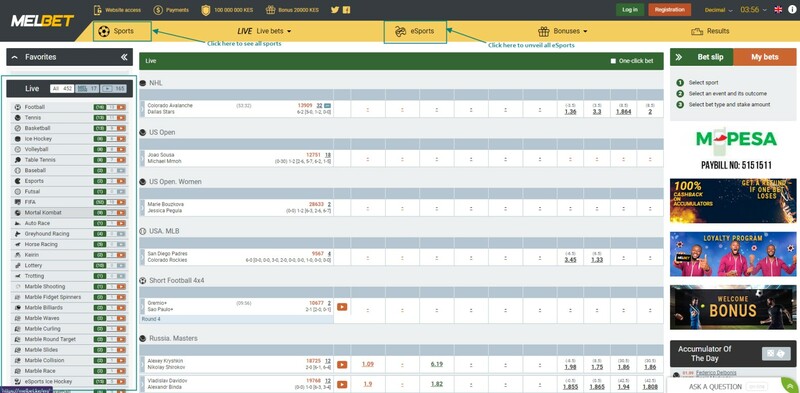Click the Esports sidebar icon
The width and height of the screenshot is (800, 393).
pos(18,181)
